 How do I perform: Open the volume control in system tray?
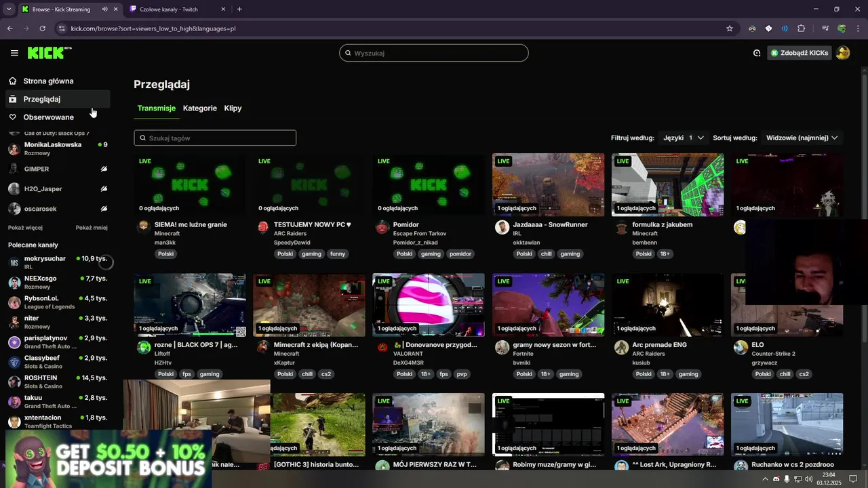point(808,479)
